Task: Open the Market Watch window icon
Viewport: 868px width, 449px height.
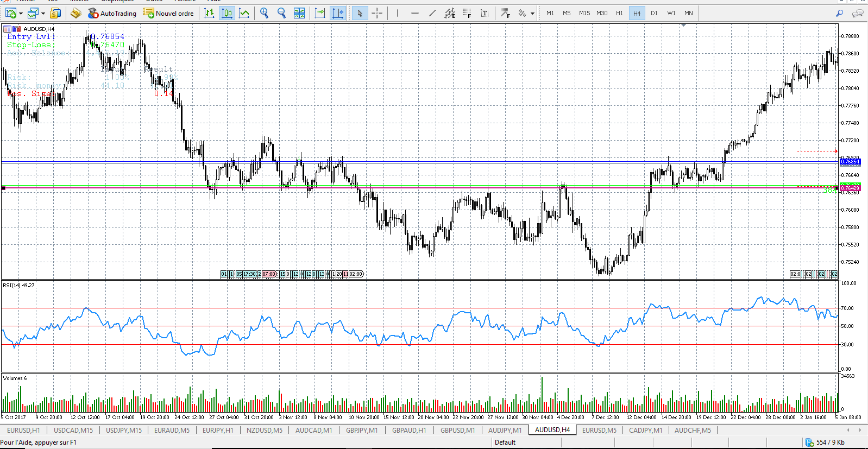Action: tap(55, 13)
